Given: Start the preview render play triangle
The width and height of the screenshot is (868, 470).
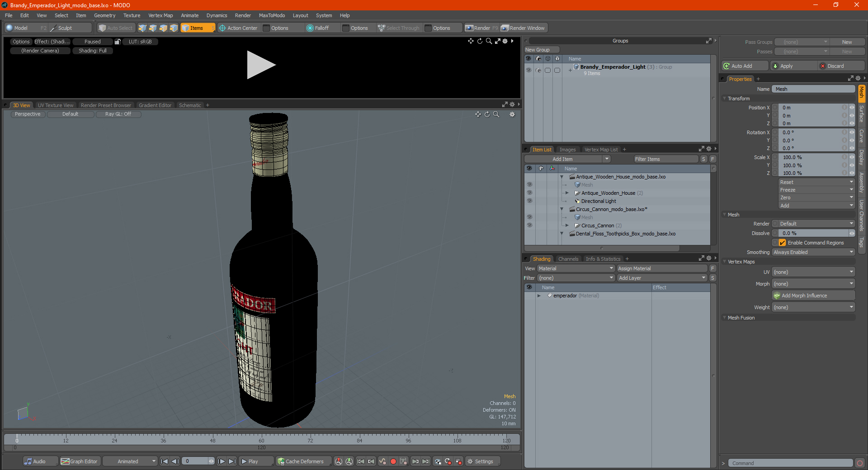Looking at the screenshot, I should 261,65.
